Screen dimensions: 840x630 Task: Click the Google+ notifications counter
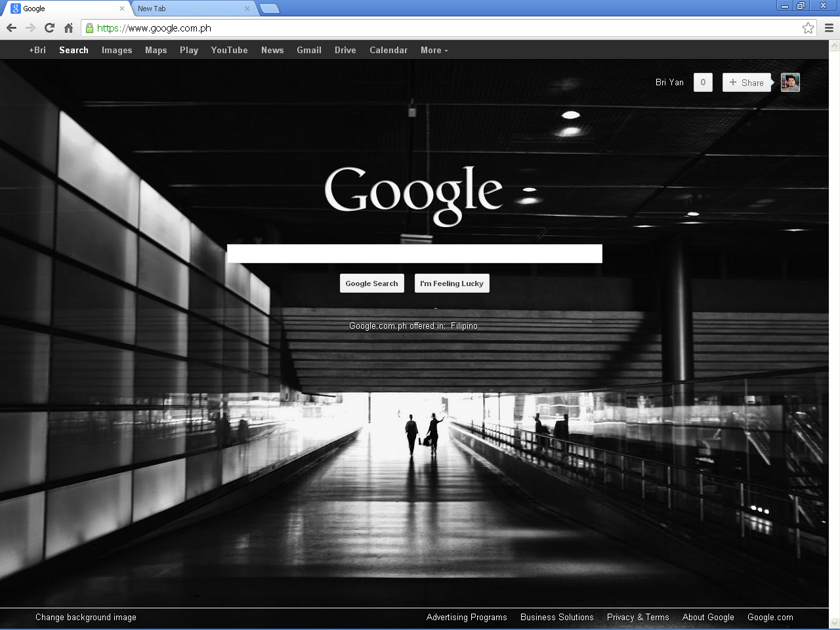pyautogui.click(x=703, y=82)
